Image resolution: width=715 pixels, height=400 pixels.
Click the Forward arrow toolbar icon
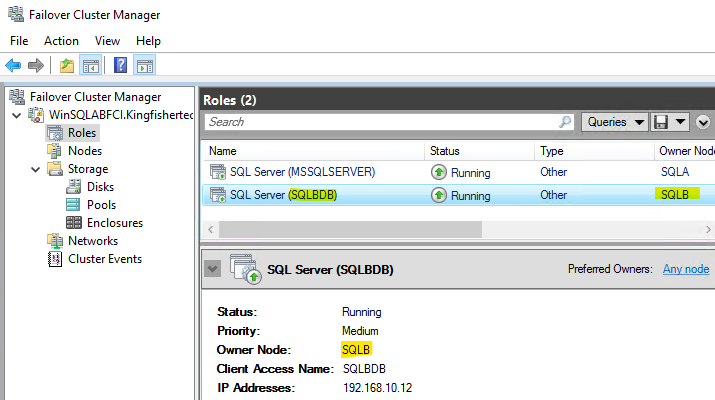(36, 66)
